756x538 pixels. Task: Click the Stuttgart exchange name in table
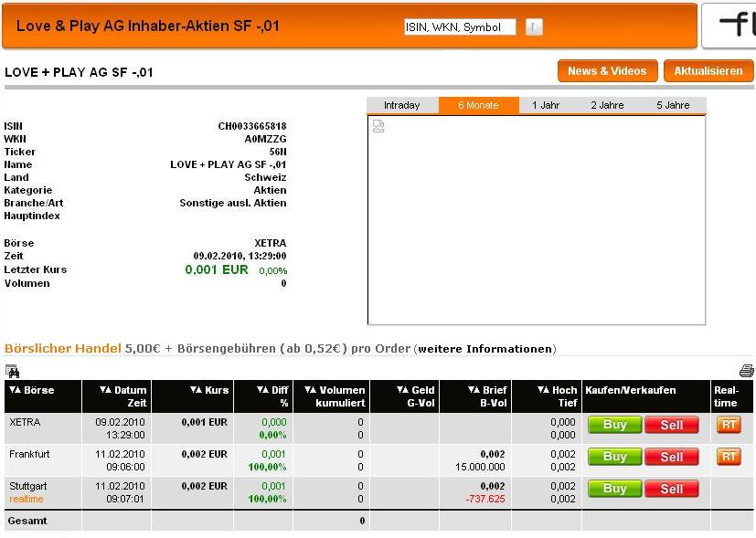[28, 486]
